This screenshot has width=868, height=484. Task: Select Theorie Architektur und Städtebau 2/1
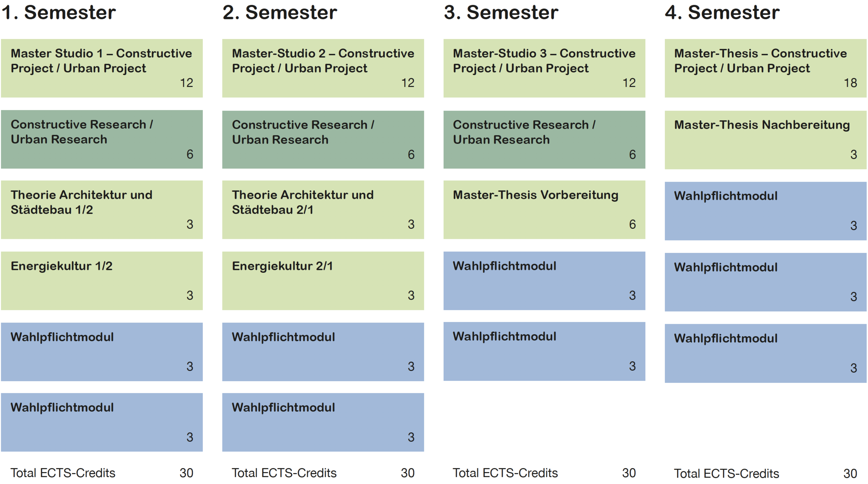(x=323, y=209)
